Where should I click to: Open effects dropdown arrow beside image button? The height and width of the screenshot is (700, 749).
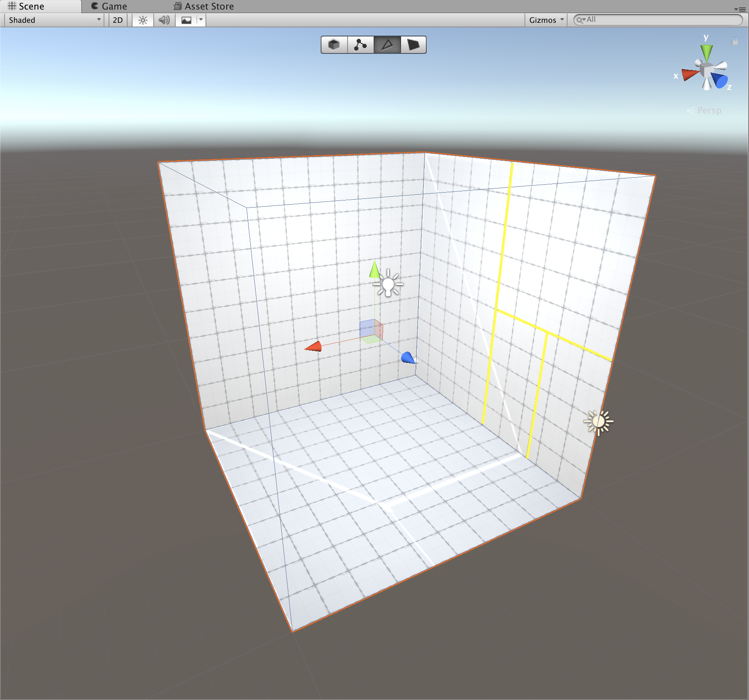click(x=201, y=20)
